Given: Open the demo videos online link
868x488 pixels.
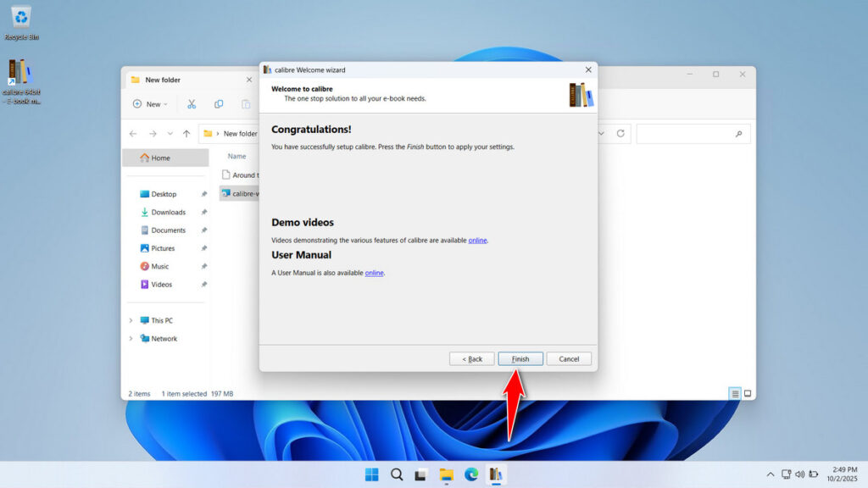Looking at the screenshot, I should pos(477,241).
